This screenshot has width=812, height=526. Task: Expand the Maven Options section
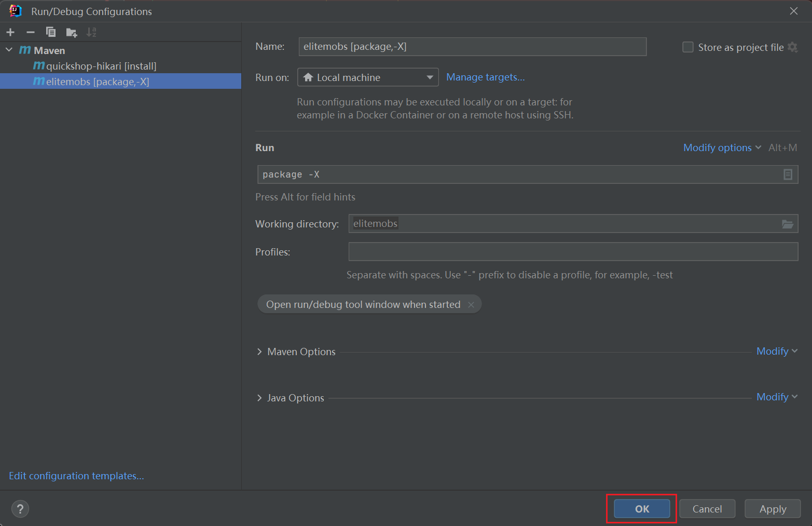coord(259,352)
